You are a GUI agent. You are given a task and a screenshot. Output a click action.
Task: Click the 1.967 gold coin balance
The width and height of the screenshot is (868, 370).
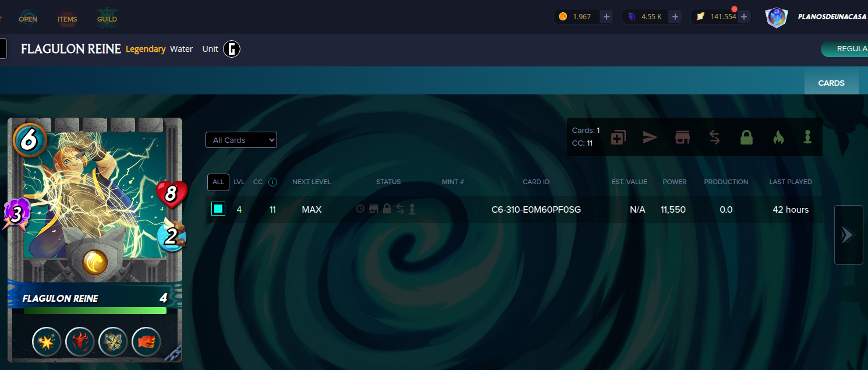[x=582, y=16]
